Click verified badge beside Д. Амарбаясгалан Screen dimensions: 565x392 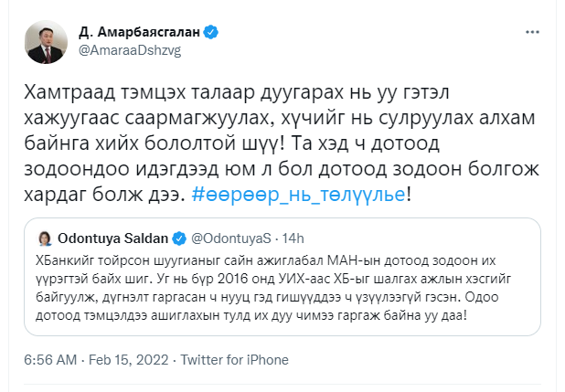click(x=211, y=33)
